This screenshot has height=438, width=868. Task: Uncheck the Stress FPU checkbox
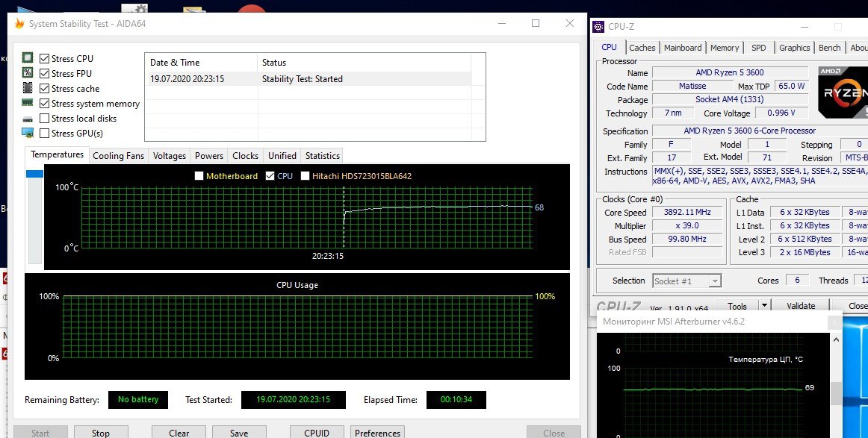pos(44,74)
